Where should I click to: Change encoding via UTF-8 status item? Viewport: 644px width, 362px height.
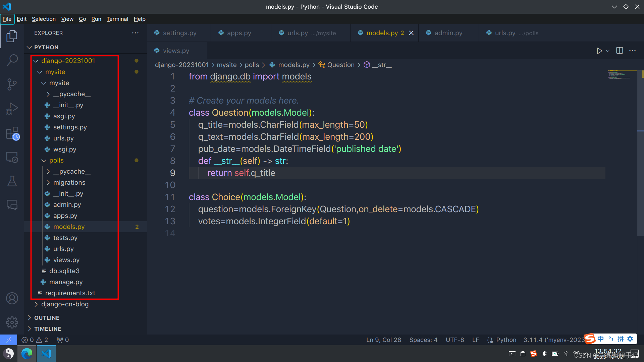[x=455, y=340]
